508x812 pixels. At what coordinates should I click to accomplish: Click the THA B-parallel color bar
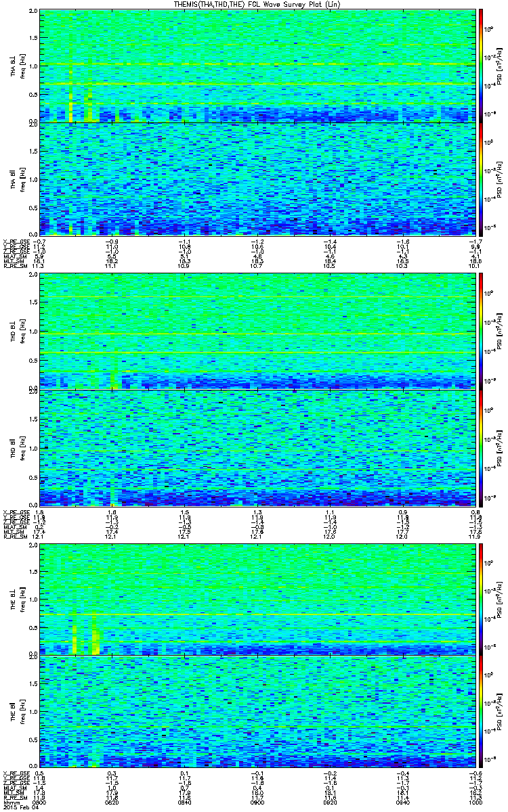click(x=481, y=178)
